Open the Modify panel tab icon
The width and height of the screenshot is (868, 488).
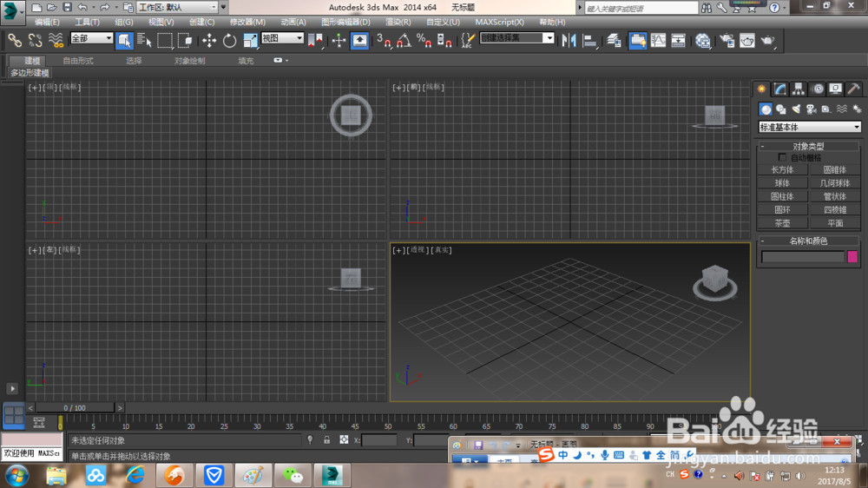[x=780, y=89]
